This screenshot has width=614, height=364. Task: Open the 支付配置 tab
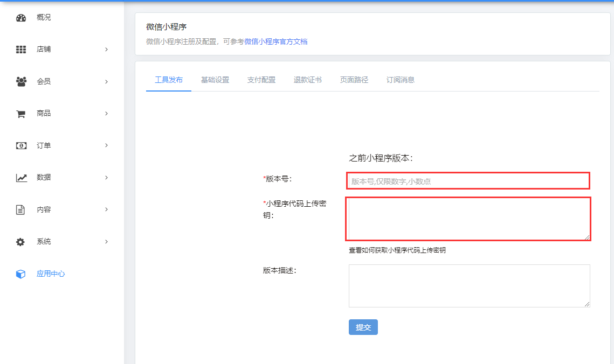(261, 80)
